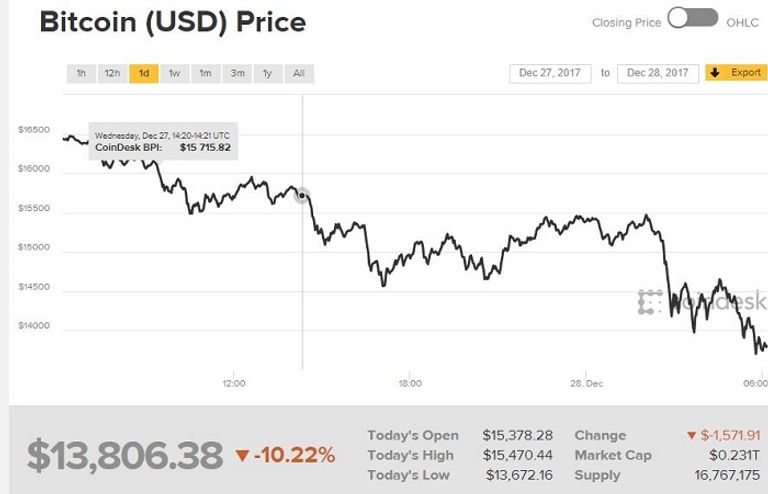Click the orange down-arrow beside -10.22%
This screenshot has height=494, width=768.
click(241, 457)
